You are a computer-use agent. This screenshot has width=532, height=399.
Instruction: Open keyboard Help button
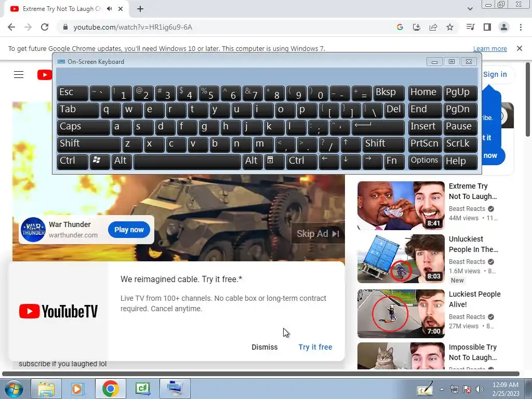coord(460,162)
